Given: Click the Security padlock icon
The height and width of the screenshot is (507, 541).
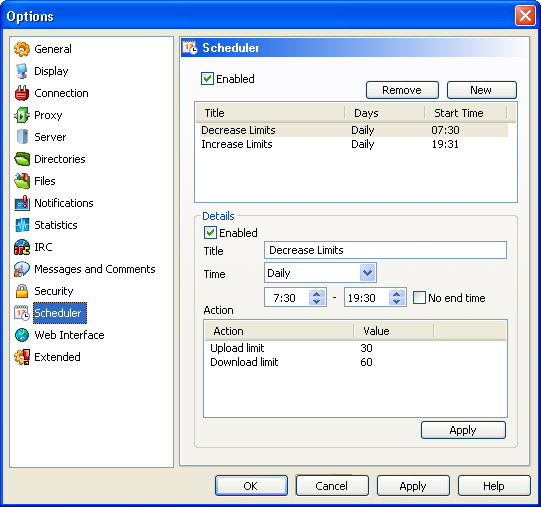Looking at the screenshot, I should tap(22, 291).
